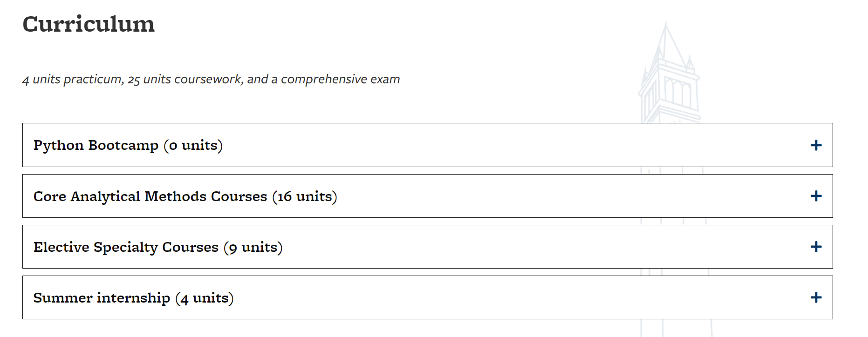Click the plus icon for Summer internship
Screen dimensions: 868x337
tap(816, 297)
